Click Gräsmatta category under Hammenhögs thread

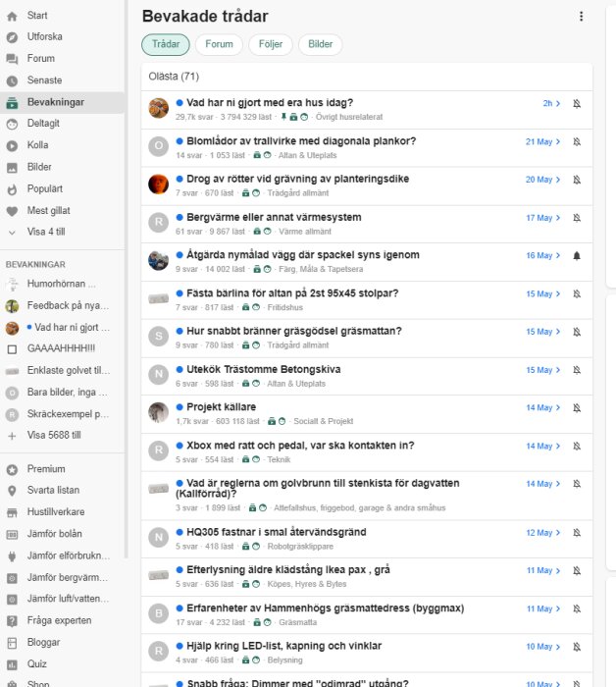[298, 622]
